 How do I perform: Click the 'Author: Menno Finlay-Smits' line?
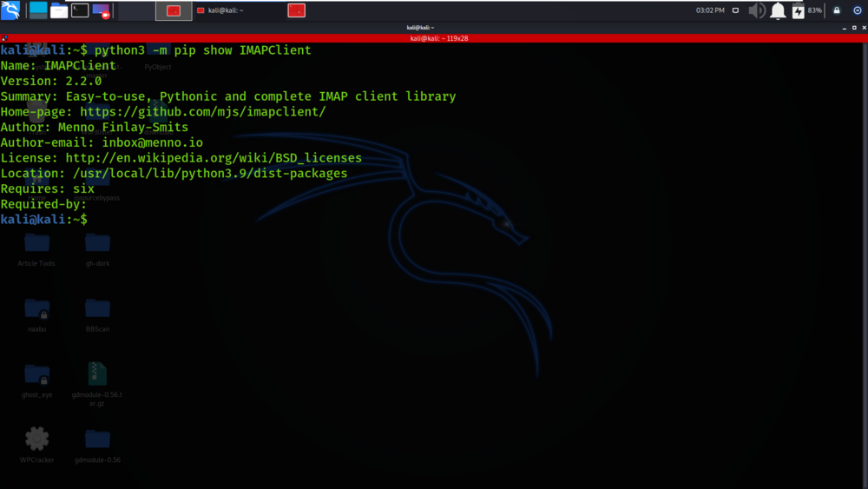coord(95,128)
